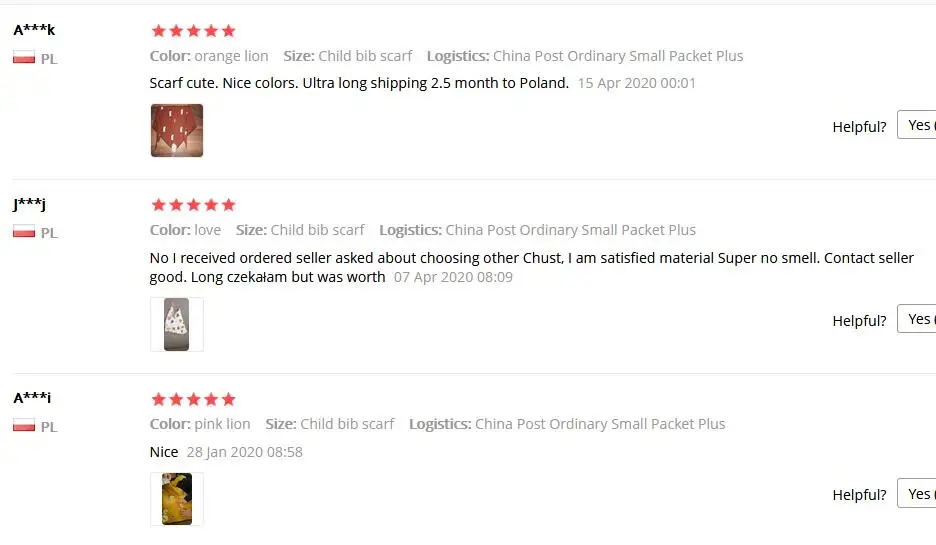Click Yes on A***k's review
Screen dimensions: 936x545
(x=919, y=125)
